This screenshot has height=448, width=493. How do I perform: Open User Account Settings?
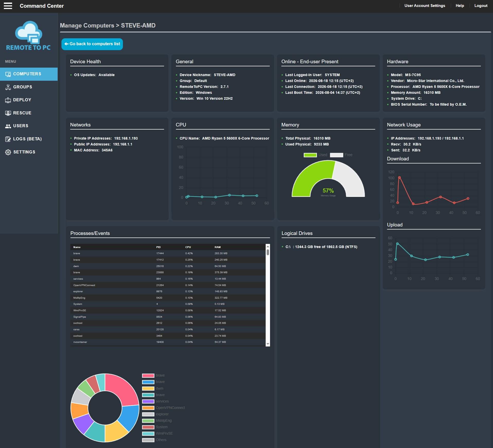coord(425,6)
